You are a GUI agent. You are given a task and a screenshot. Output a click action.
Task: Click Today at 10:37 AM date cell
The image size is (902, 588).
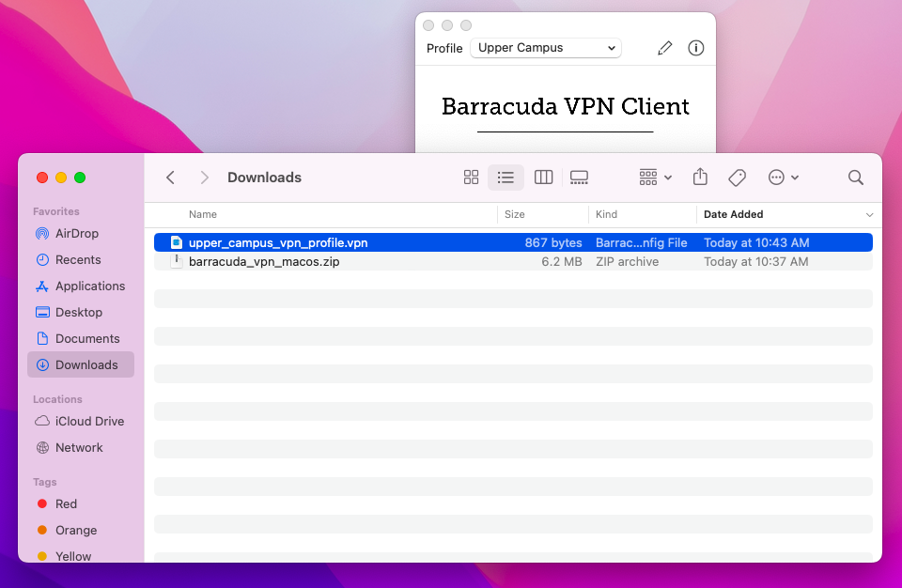click(755, 262)
